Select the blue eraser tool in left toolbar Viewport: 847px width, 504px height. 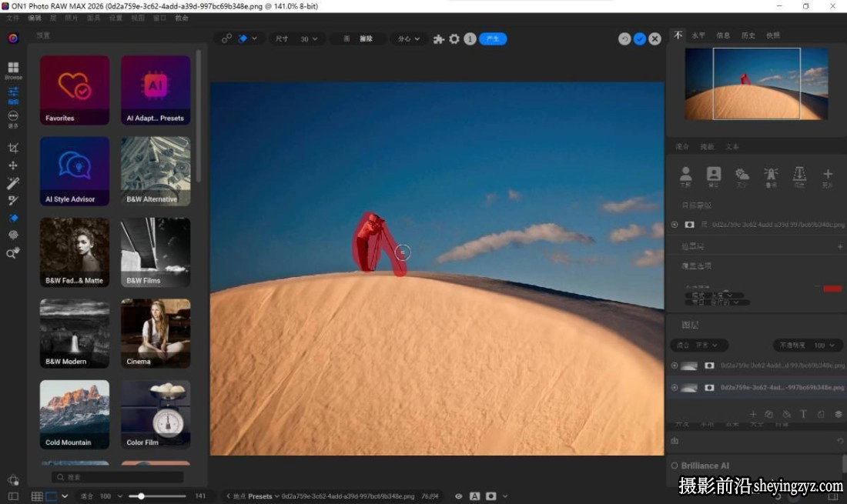(13, 218)
